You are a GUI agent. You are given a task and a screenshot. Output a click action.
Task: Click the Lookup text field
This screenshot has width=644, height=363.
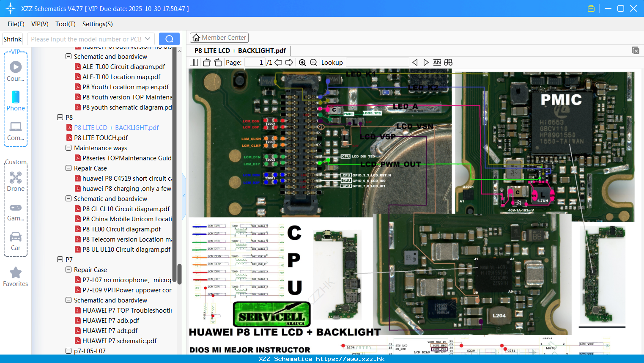point(378,63)
